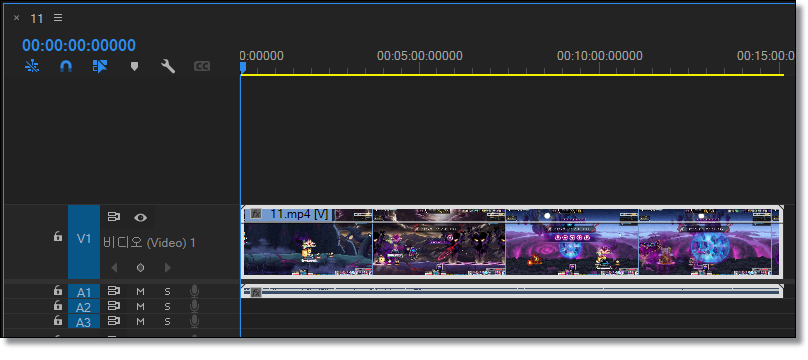The height and width of the screenshot is (360, 808).
Task: Click the A3 track target button
Action: point(83,322)
